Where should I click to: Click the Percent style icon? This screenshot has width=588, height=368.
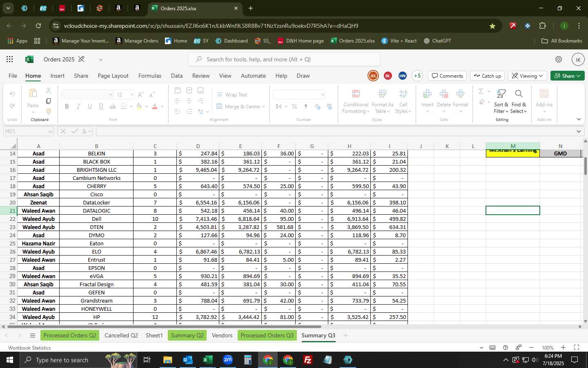[294, 106]
